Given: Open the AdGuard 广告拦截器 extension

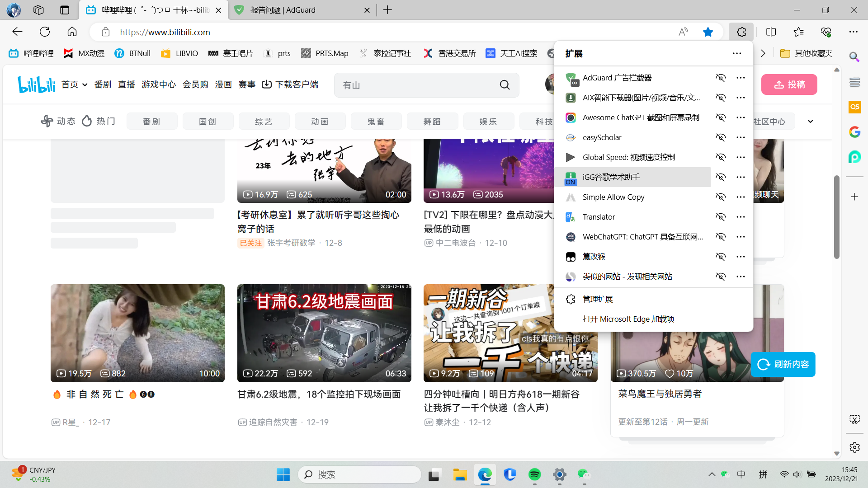Looking at the screenshot, I should pos(618,77).
